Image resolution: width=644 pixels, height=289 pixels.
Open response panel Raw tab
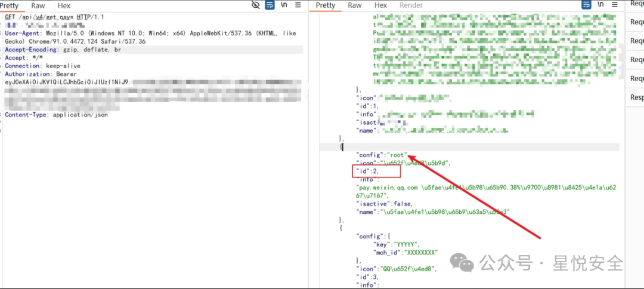coord(354,5)
